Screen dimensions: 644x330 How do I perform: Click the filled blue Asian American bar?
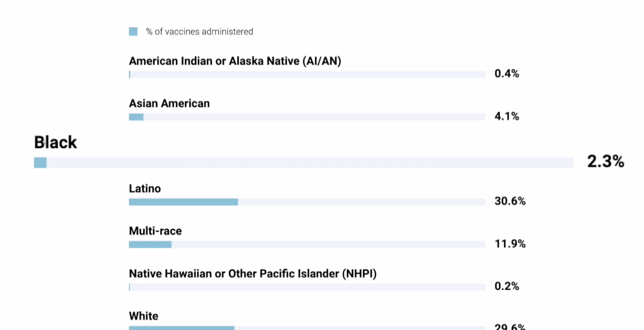click(136, 117)
